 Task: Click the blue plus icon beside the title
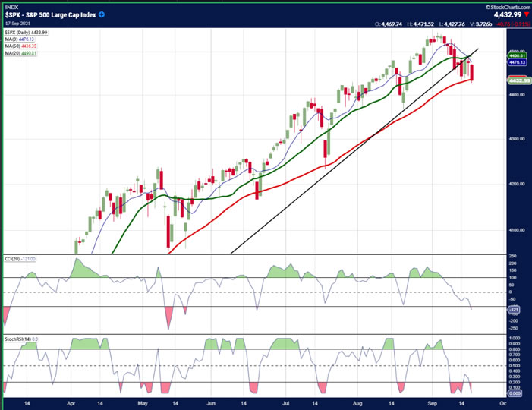coord(102,14)
